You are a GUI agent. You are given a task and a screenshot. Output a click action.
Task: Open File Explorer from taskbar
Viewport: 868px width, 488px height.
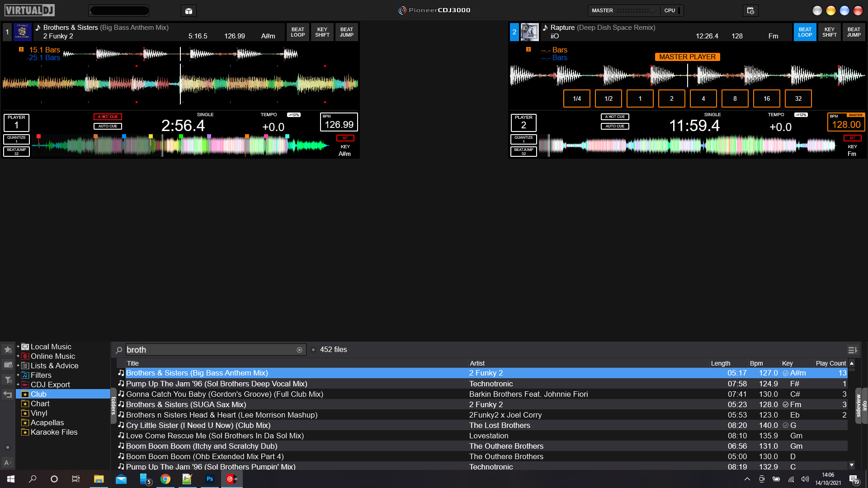[99, 479]
